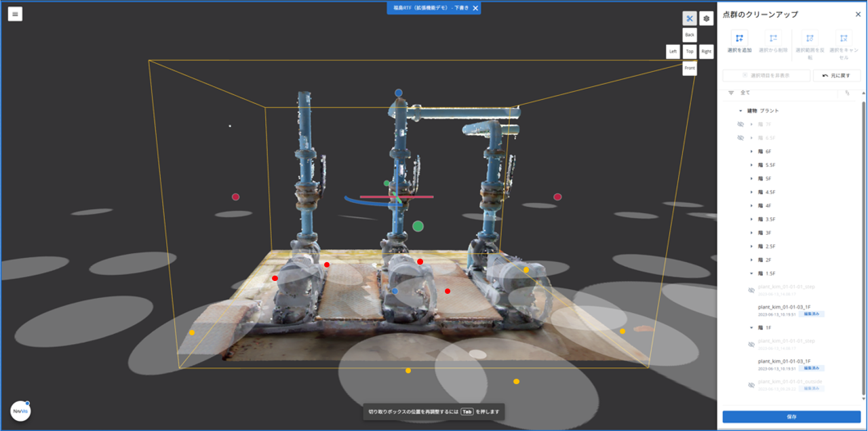Image resolution: width=868 pixels, height=431 pixels.
Task: Click the blue handle at crop box top
Action: click(399, 93)
